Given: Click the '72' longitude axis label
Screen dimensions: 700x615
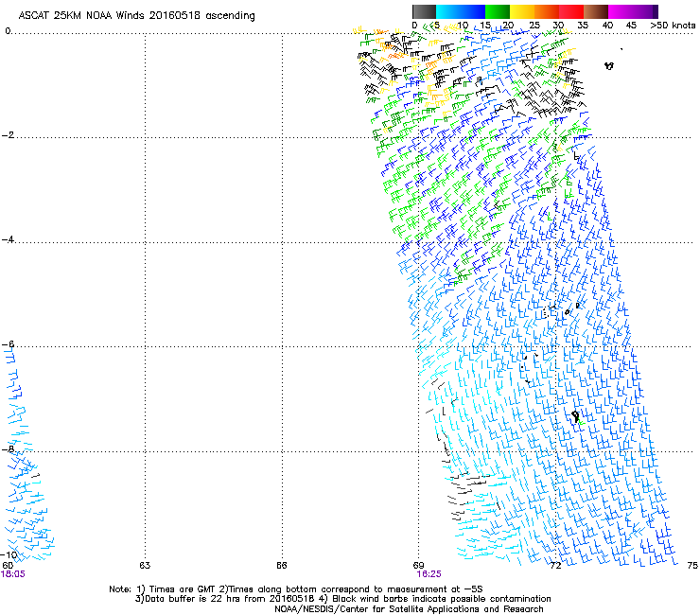Looking at the screenshot, I should coord(555,566).
